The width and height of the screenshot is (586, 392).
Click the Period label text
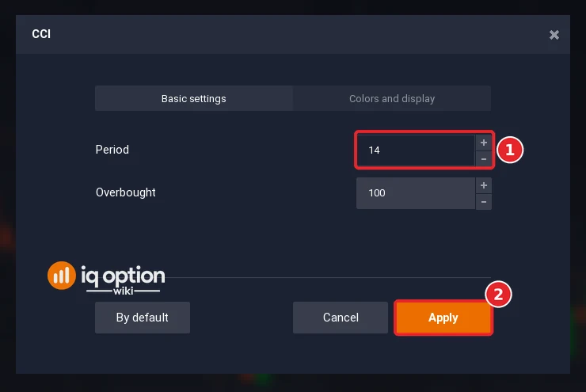[x=112, y=150]
